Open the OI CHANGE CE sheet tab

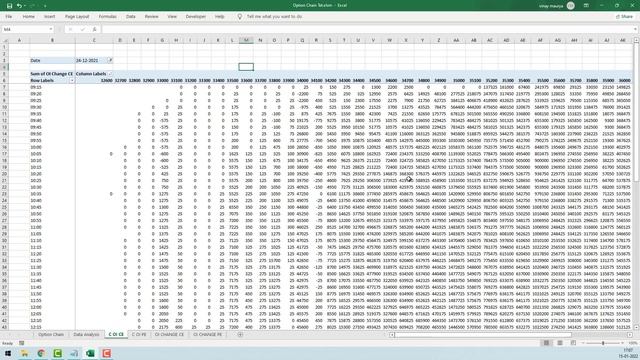pyautogui.click(x=169, y=334)
